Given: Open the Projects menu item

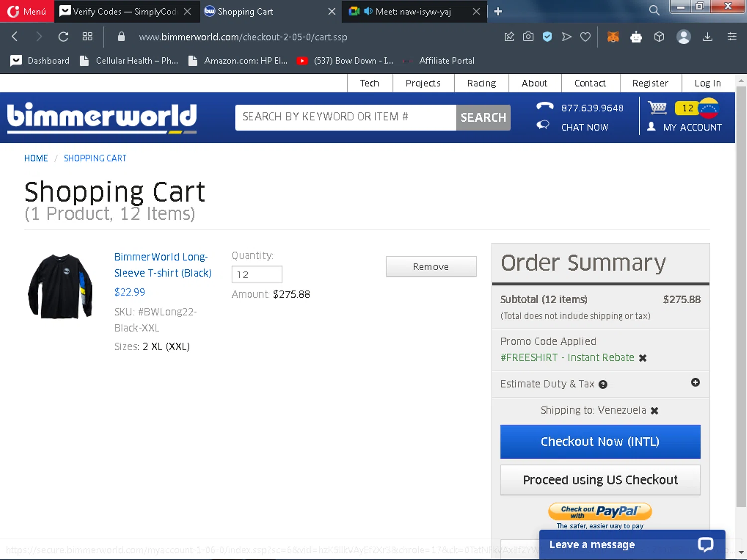Looking at the screenshot, I should pos(423,83).
